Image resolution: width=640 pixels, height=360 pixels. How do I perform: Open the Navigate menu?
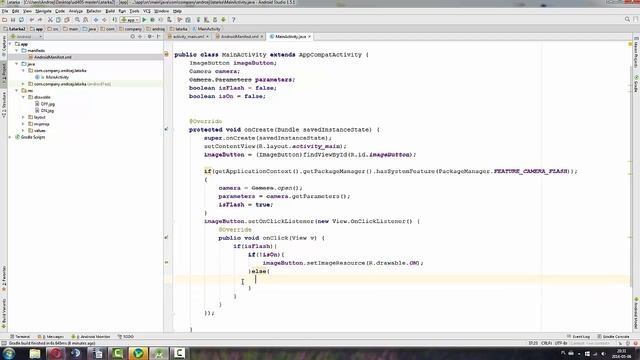(43, 11)
